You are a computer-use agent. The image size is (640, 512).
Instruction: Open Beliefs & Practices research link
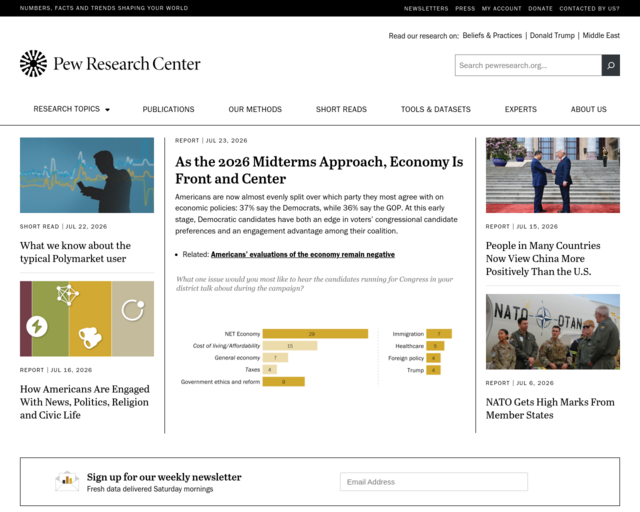click(x=492, y=36)
